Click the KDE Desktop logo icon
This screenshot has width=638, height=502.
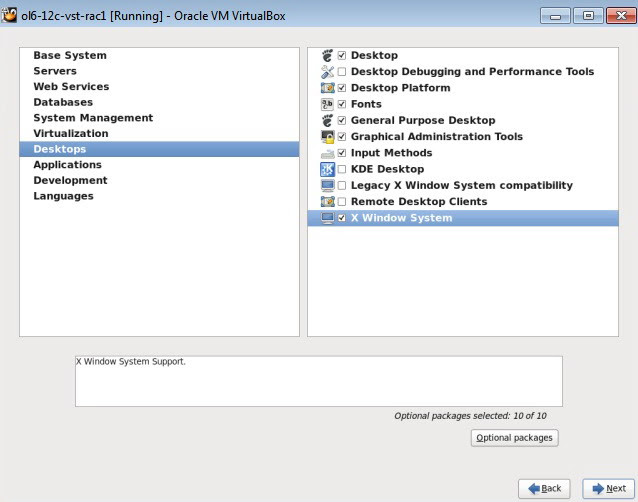click(x=327, y=169)
